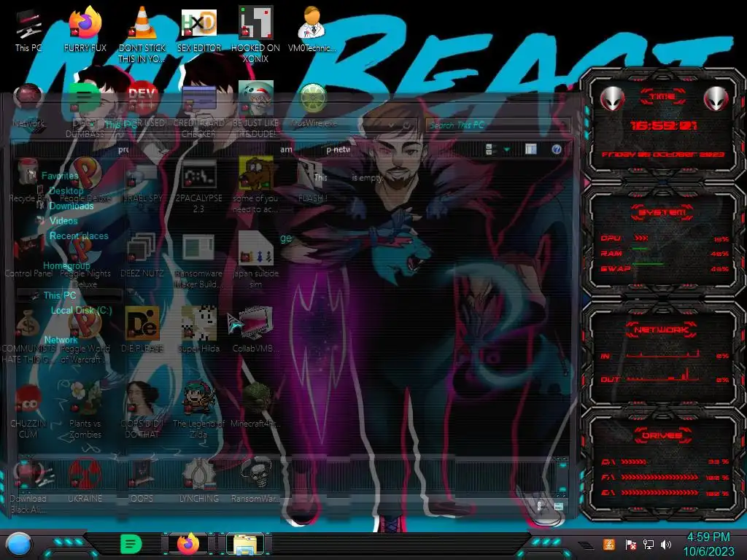The height and width of the screenshot is (560, 747).
Task: Click the SYSTEM widget header
Action: [x=662, y=212]
